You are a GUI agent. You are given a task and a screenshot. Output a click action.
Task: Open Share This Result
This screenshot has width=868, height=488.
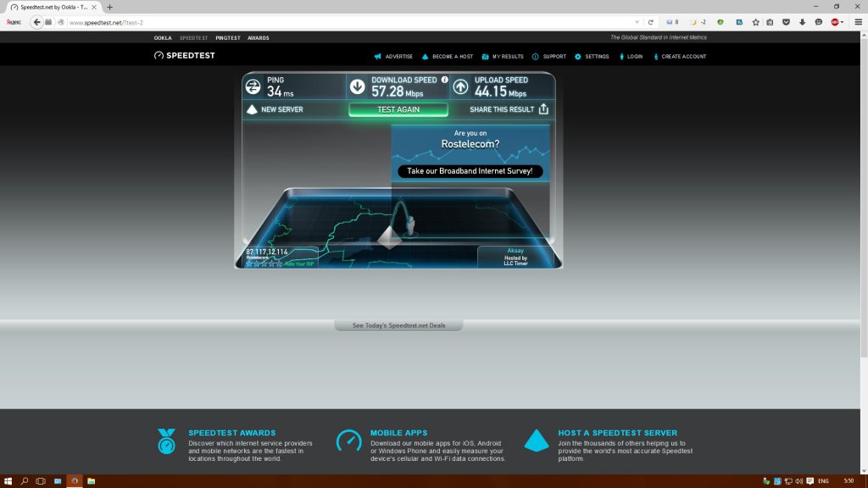[x=509, y=109]
